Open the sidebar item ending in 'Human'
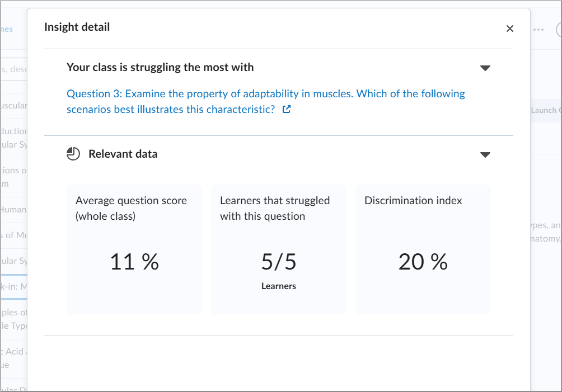Image resolution: width=562 pixels, height=392 pixels. click(x=13, y=210)
